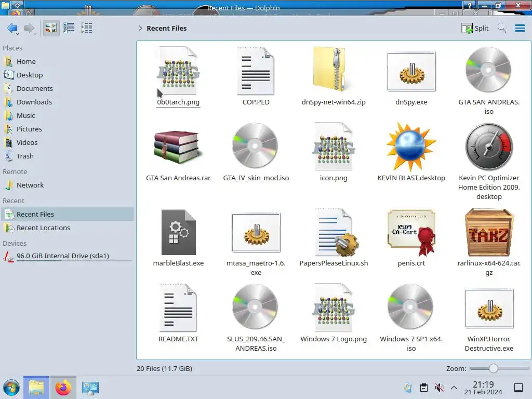Open Music in Places
The width and height of the screenshot is (532, 399).
[68, 116]
